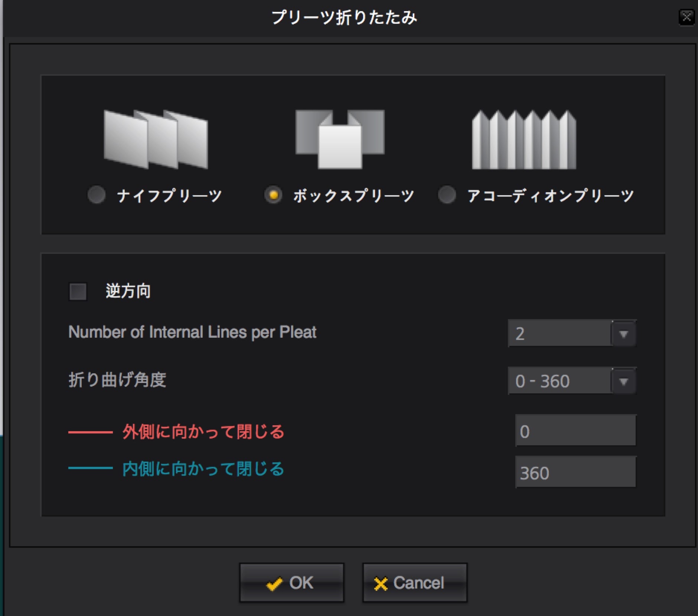This screenshot has height=616, width=698.
Task: Enable the 逆方向 checkbox
Action: coord(78,291)
